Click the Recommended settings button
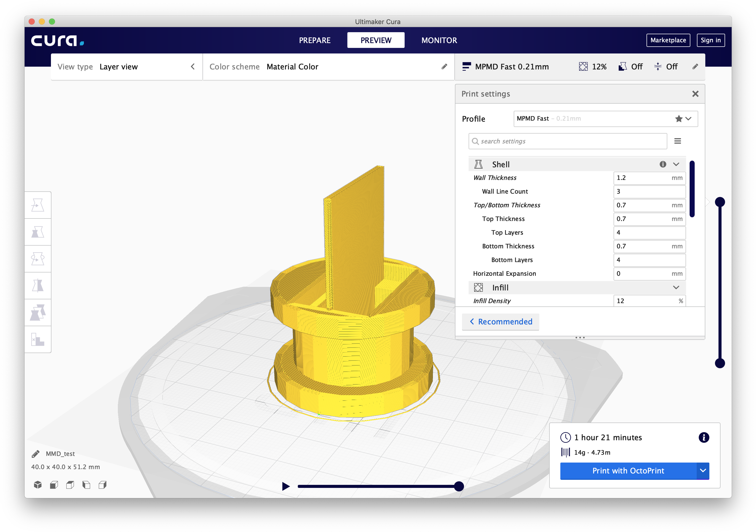The image size is (756, 532). (x=501, y=322)
